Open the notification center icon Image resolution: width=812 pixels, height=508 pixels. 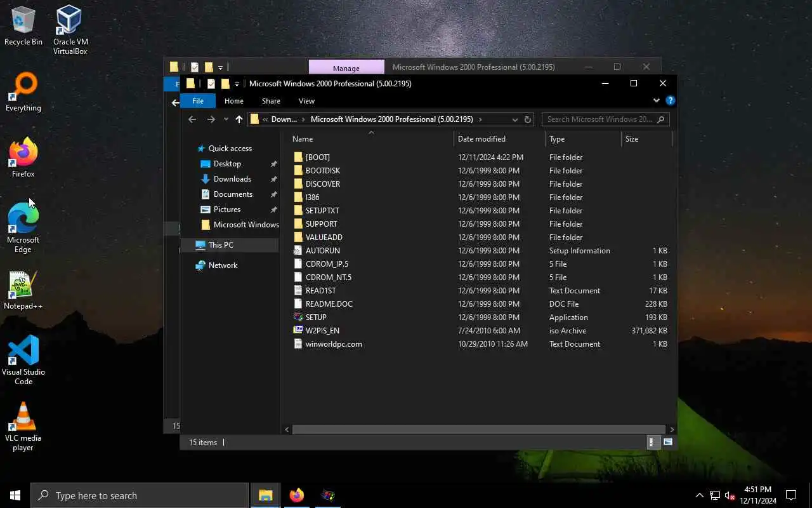pyautogui.click(x=791, y=495)
